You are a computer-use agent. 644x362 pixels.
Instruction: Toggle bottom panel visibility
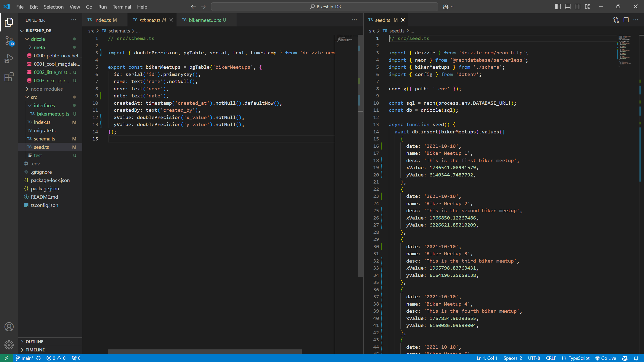click(x=568, y=7)
